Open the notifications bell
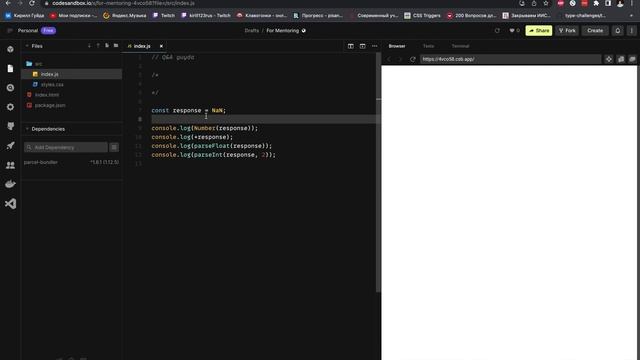 (618, 31)
